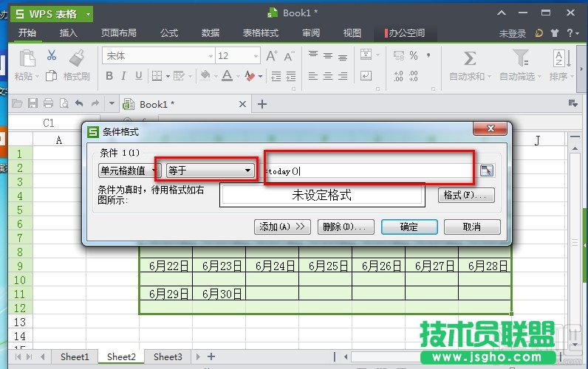Click the AutoFilter funnel icon
This screenshot has width=588, height=369.
[521, 58]
